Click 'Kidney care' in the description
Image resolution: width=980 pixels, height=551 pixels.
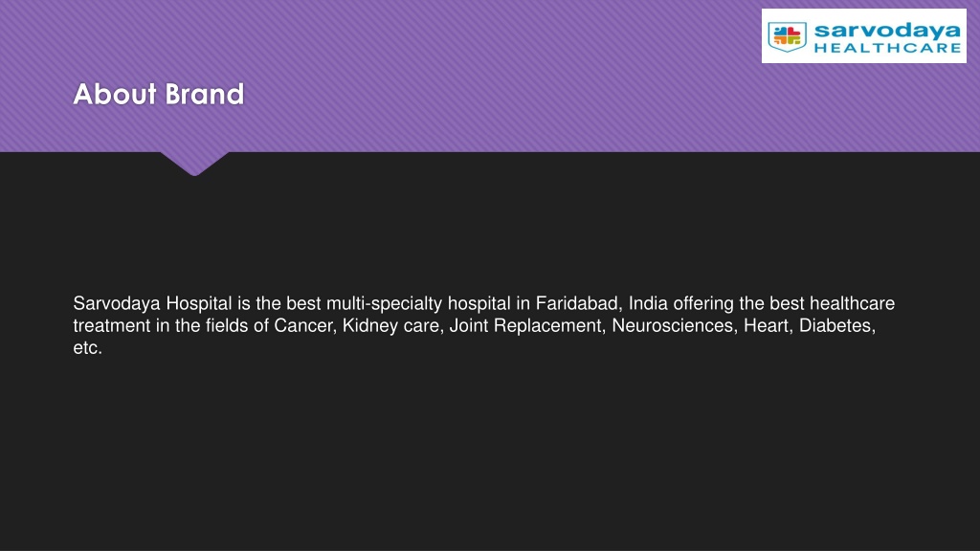390,325
